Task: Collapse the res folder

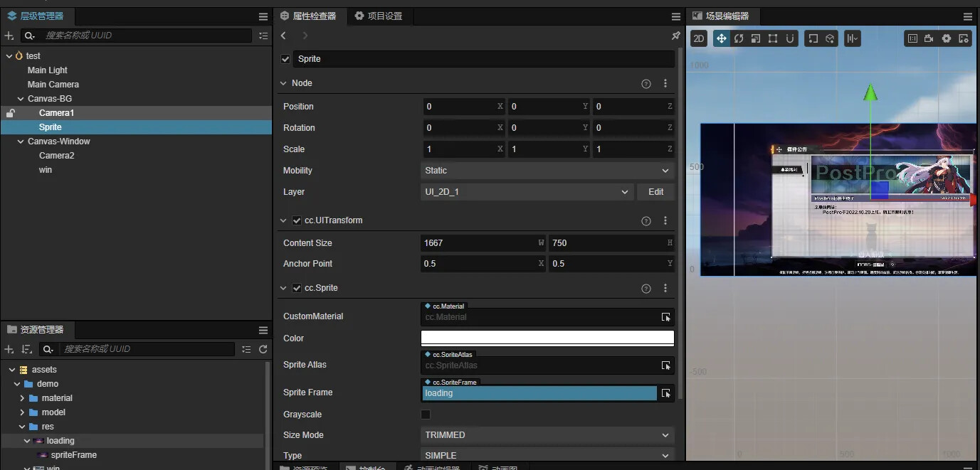Action: [22, 427]
